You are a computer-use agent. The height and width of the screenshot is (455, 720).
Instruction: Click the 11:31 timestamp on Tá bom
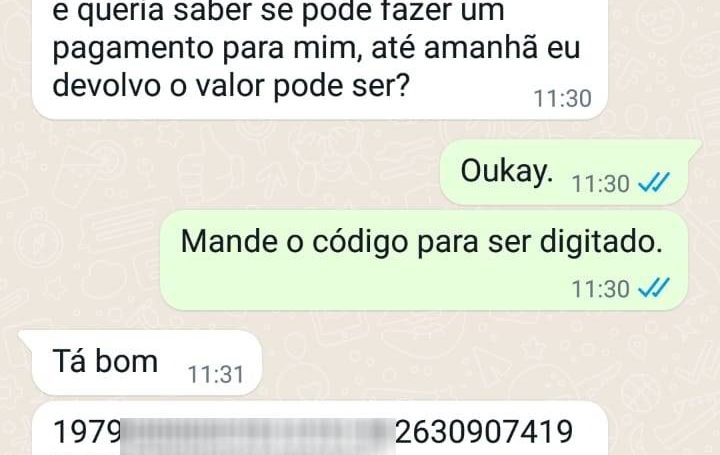click(215, 375)
